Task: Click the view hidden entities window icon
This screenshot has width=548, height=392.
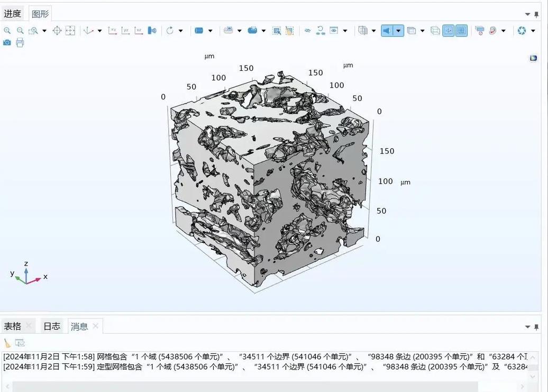Action: 334,31
